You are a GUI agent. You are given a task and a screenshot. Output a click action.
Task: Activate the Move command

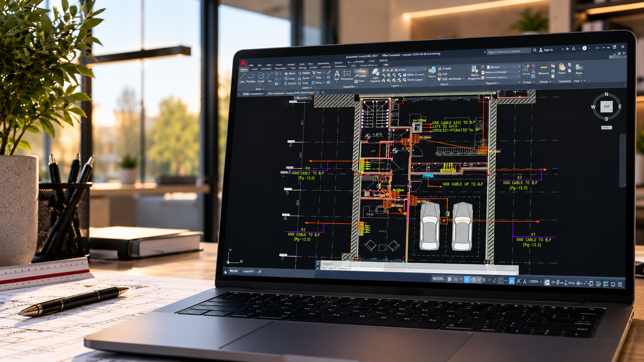[290, 73]
